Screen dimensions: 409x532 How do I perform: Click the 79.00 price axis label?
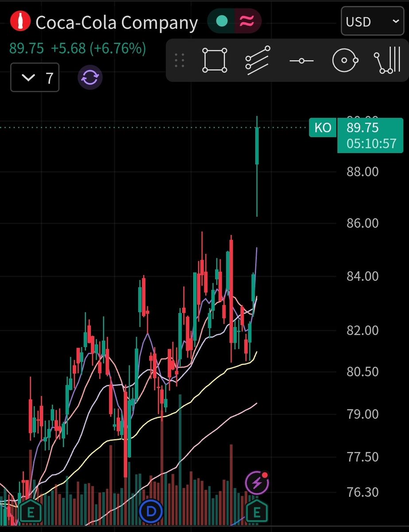point(363,414)
